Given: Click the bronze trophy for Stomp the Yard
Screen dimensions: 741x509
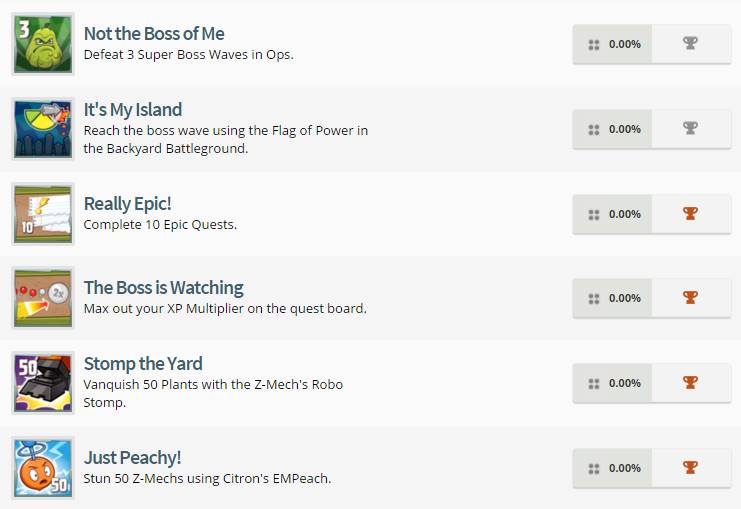Looking at the screenshot, I should point(690,383).
